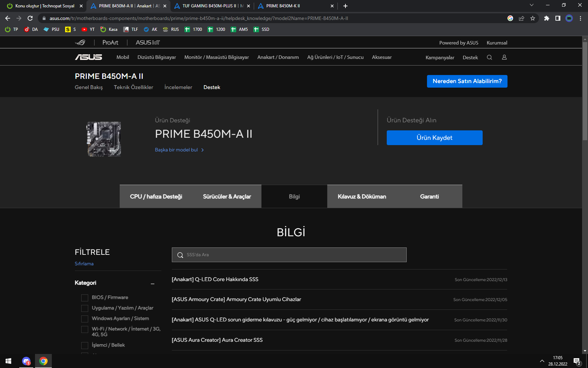Bookmark this page with the star icon
Viewport: 588px width, 368px height.
coord(533,18)
